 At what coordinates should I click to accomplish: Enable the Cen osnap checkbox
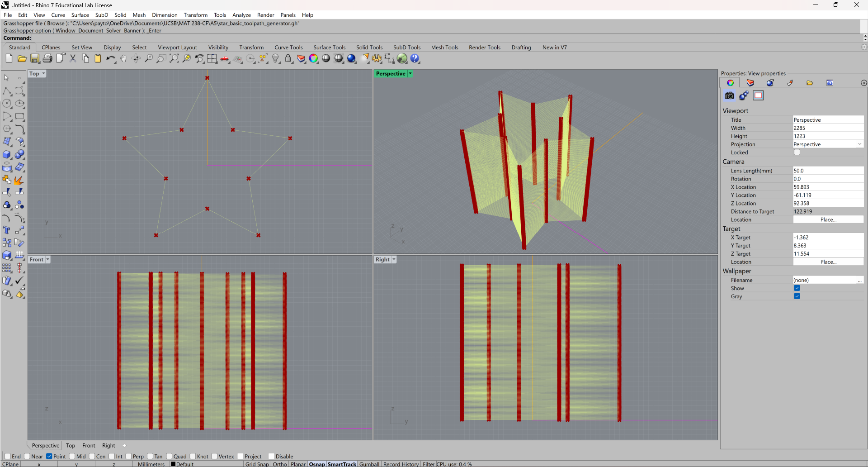click(x=92, y=456)
